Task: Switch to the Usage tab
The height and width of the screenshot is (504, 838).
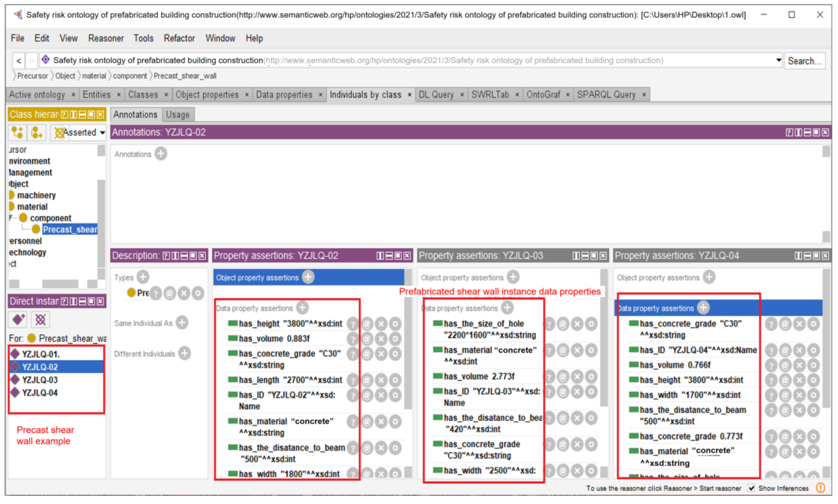Action: pyautogui.click(x=177, y=115)
